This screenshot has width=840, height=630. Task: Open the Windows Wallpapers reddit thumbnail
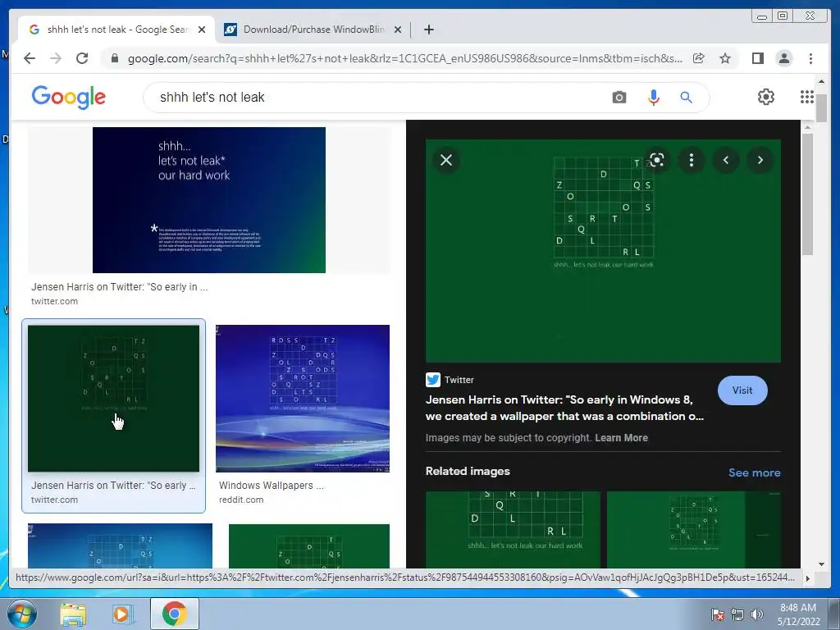pos(303,398)
